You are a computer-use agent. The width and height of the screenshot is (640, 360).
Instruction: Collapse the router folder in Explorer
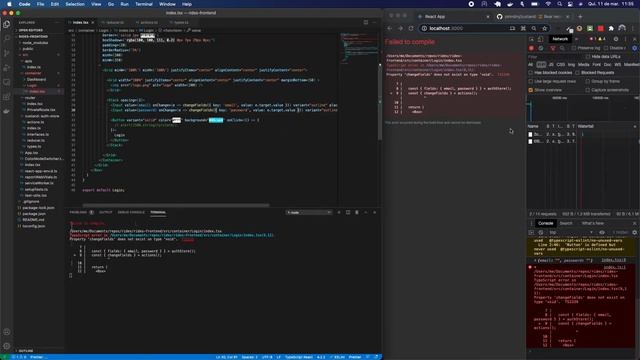click(30, 98)
